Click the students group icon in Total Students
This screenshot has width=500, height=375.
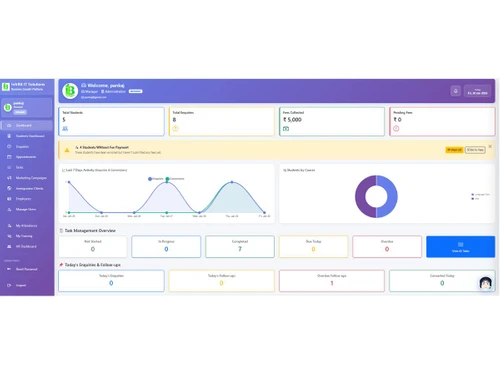(65, 129)
